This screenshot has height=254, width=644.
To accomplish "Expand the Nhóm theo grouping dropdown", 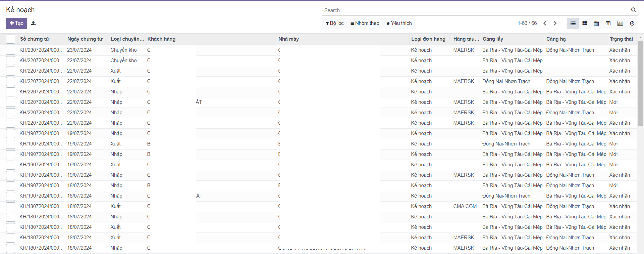I will (x=365, y=23).
